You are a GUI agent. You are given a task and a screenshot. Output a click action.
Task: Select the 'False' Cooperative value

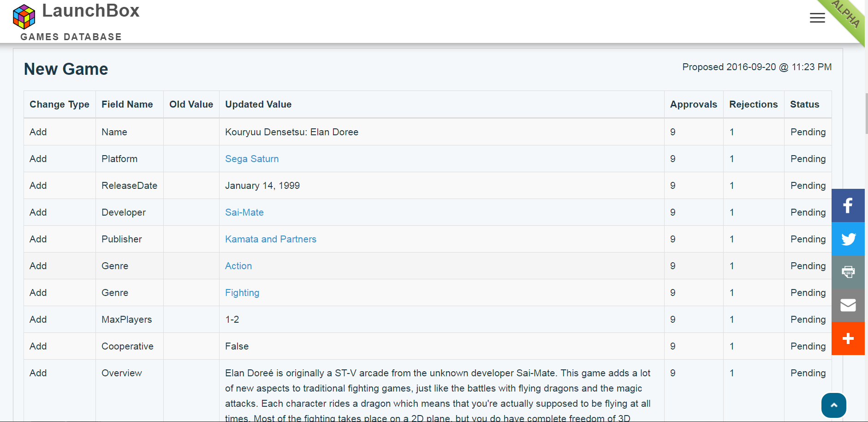click(x=237, y=346)
